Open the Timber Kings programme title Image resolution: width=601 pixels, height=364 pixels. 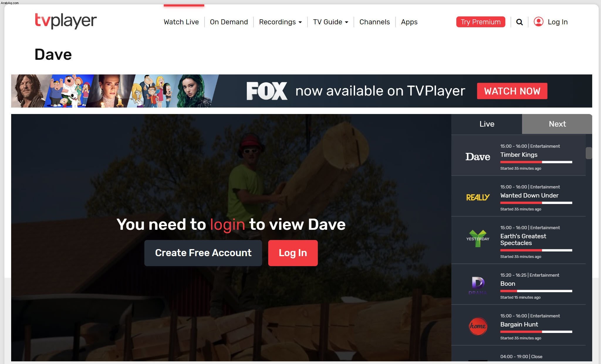click(519, 155)
